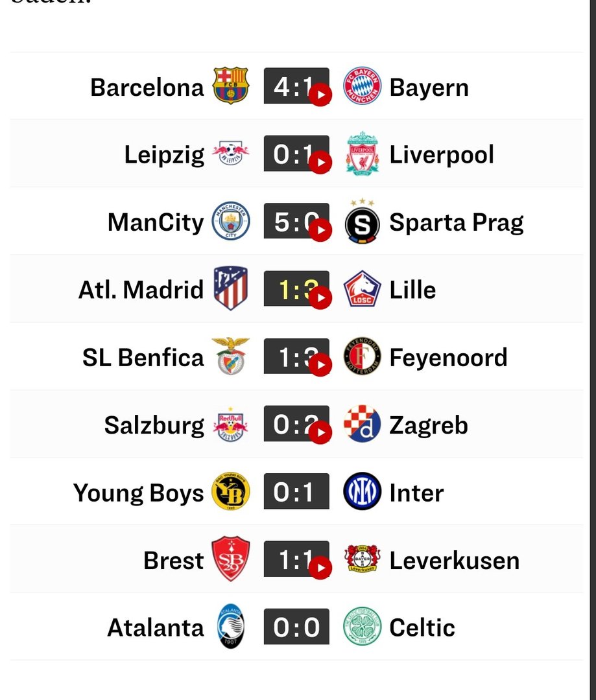The height and width of the screenshot is (700, 596).
Task: Play Salzburg vs Zagreb match video
Action: point(320,433)
